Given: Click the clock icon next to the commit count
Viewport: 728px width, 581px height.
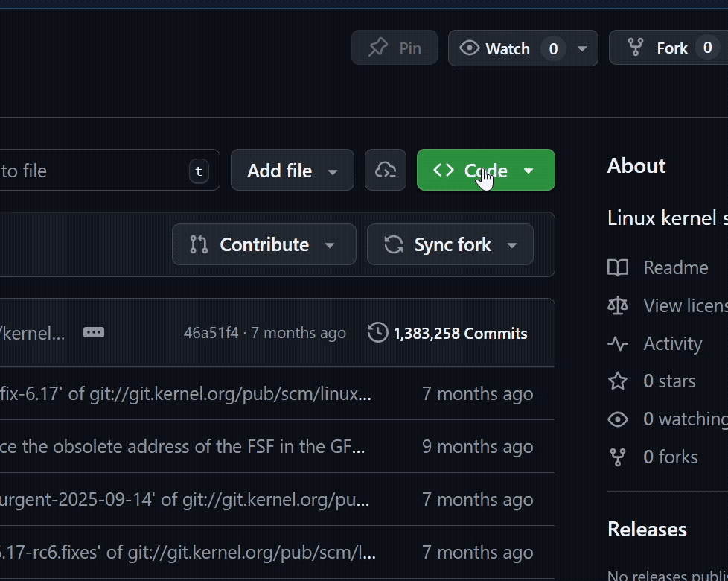Looking at the screenshot, I should (x=377, y=333).
